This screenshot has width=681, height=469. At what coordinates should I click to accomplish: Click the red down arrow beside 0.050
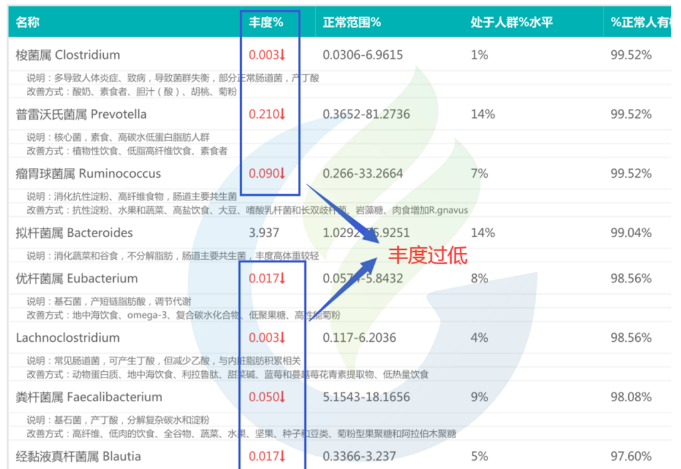tap(282, 397)
